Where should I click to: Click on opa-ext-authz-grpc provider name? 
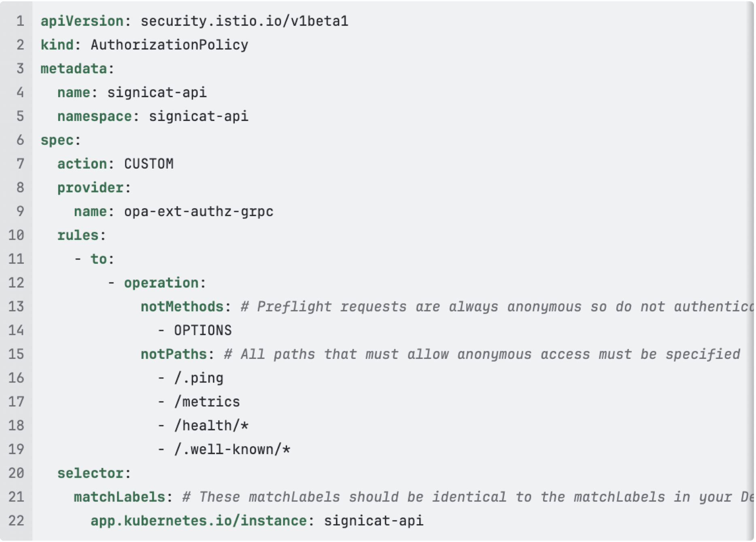pos(198,212)
